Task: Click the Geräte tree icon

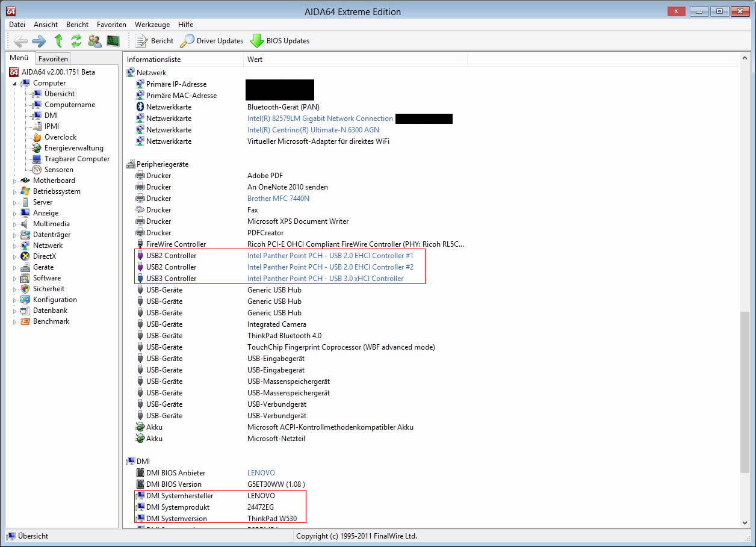Action: (x=25, y=267)
